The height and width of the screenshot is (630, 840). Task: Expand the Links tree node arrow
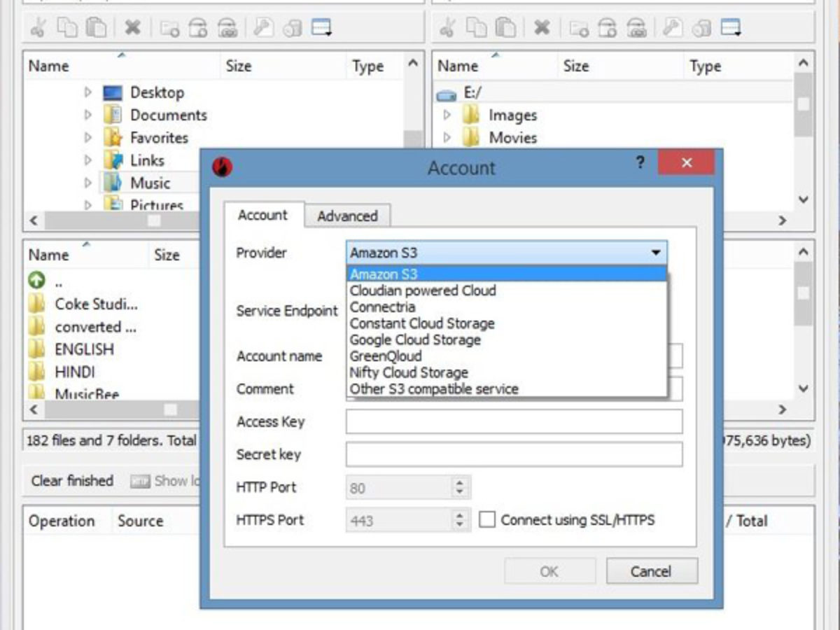point(88,160)
